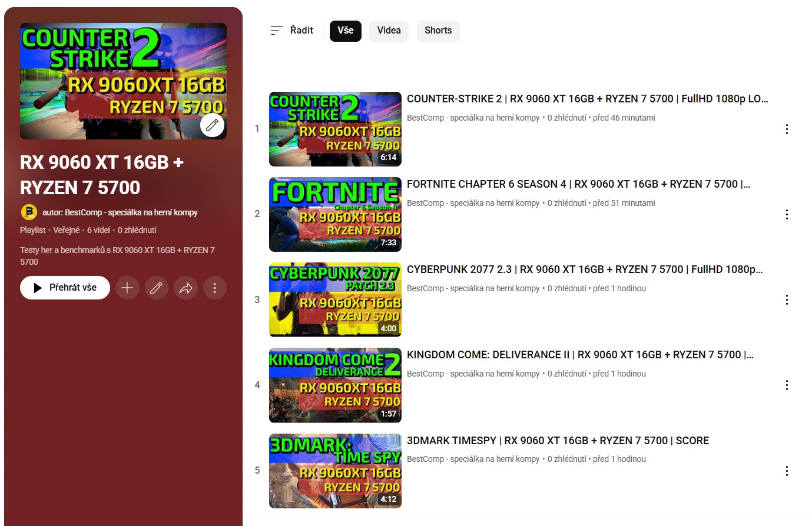The image size is (812, 526).
Task: Click the add videos plus icon
Action: pyautogui.click(x=127, y=288)
